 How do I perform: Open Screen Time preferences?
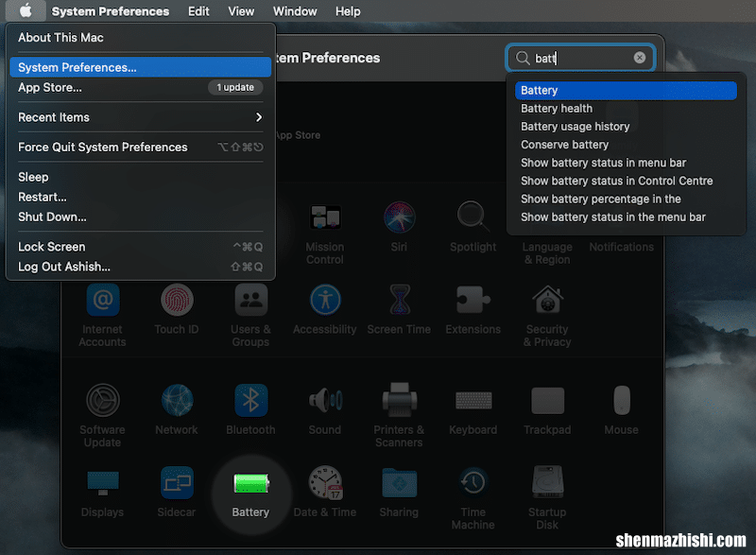coord(399,300)
